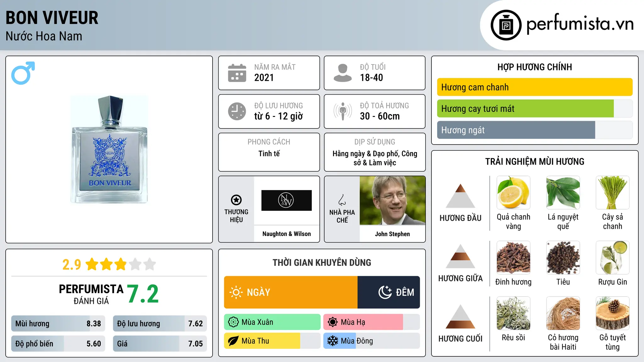Click the John Stephen perfumer name
This screenshot has height=362, width=644.
click(x=392, y=234)
